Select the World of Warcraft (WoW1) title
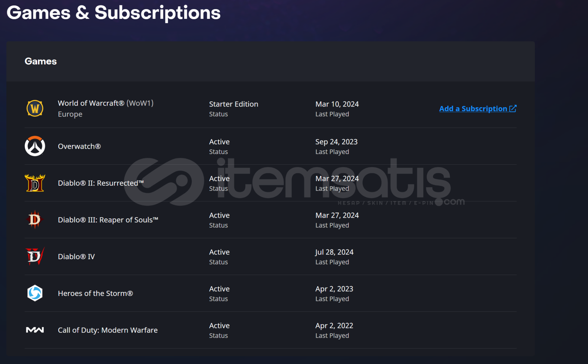Image resolution: width=588 pixels, height=364 pixels. click(105, 103)
